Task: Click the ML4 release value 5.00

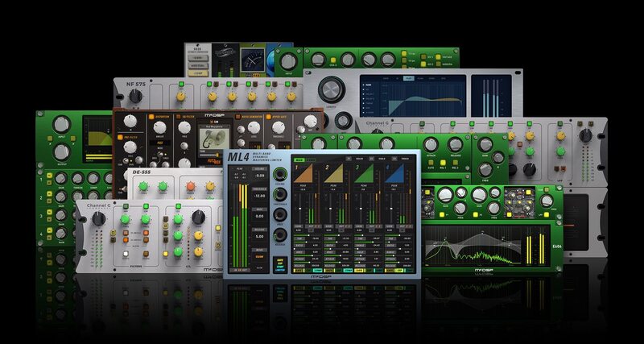Action: click(x=259, y=237)
